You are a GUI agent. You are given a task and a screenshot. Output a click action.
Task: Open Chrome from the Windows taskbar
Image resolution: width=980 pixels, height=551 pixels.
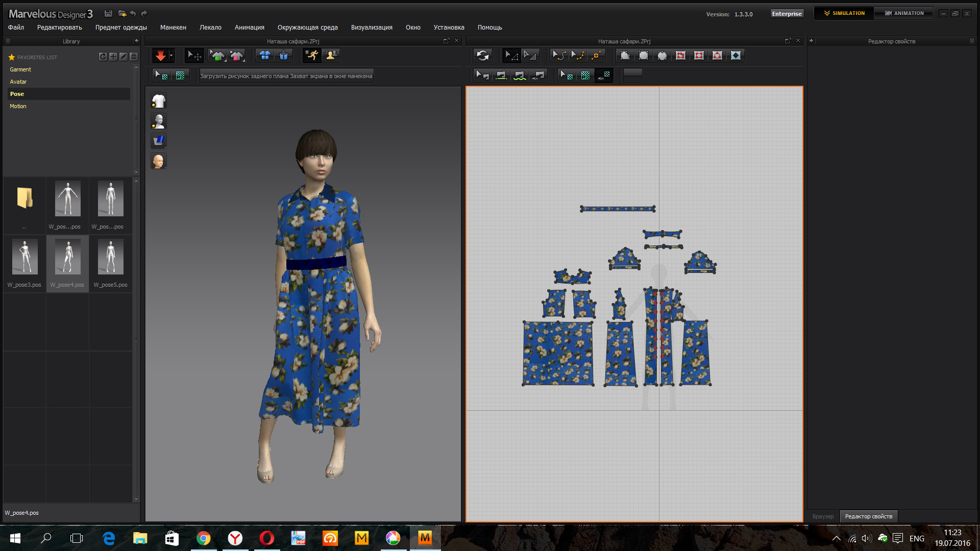click(x=204, y=538)
